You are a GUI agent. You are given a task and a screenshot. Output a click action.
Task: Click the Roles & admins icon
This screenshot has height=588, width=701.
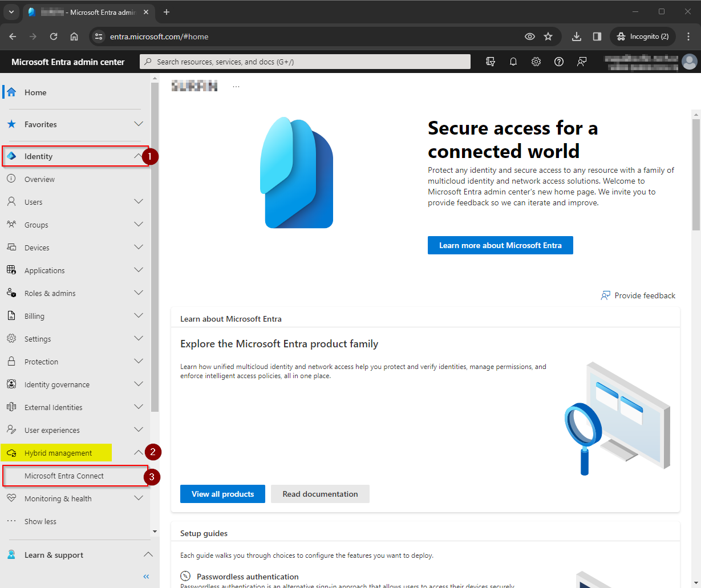(x=11, y=293)
